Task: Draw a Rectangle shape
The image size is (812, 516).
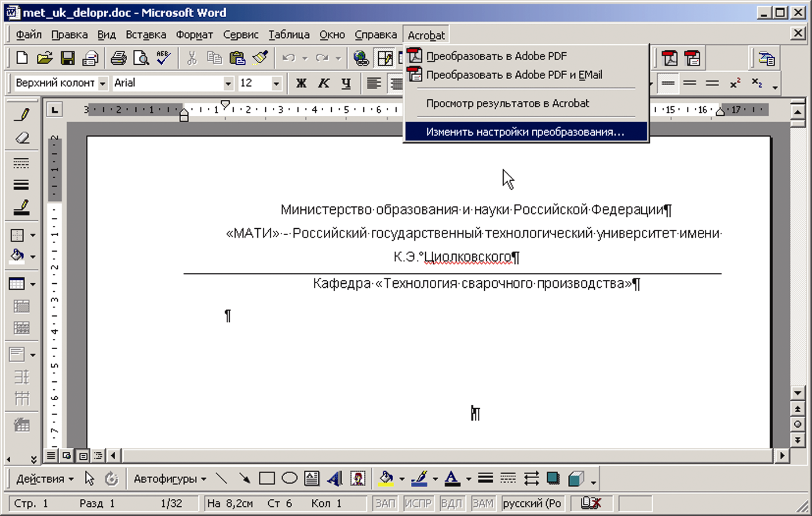Action: tap(267, 478)
